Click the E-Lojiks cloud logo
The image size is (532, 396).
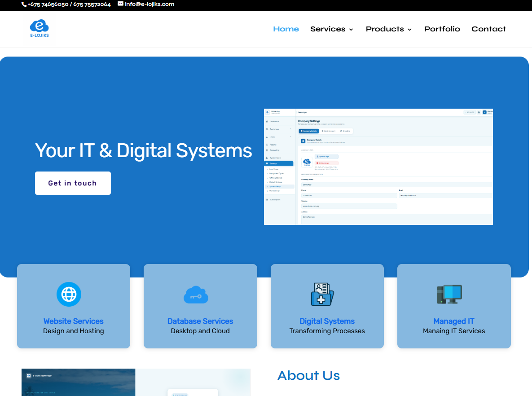pyautogui.click(x=40, y=29)
